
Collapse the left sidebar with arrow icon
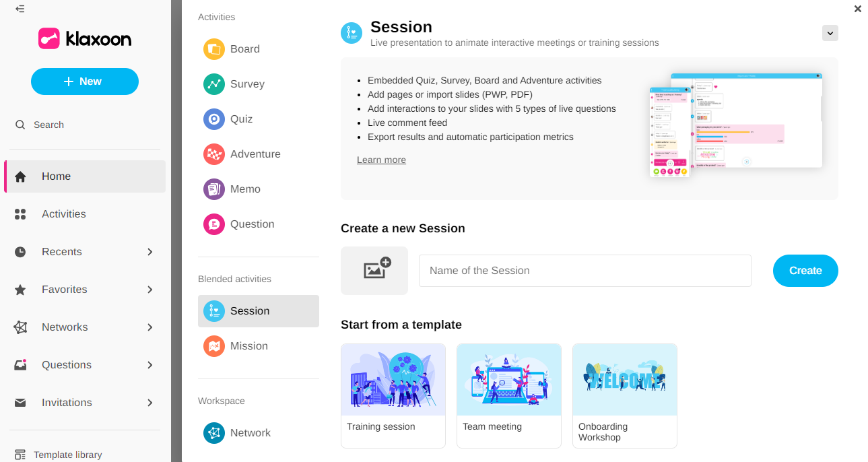pyautogui.click(x=20, y=9)
